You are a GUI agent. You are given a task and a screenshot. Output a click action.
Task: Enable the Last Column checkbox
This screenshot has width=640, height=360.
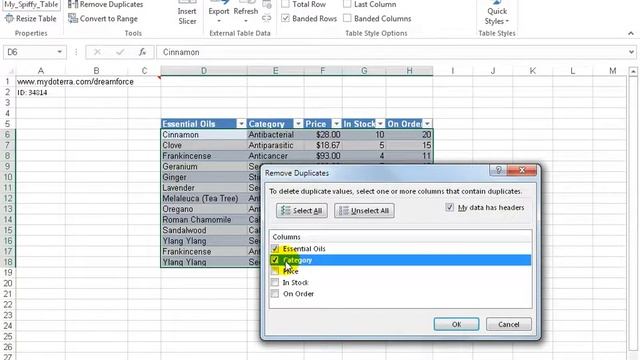coord(347,4)
